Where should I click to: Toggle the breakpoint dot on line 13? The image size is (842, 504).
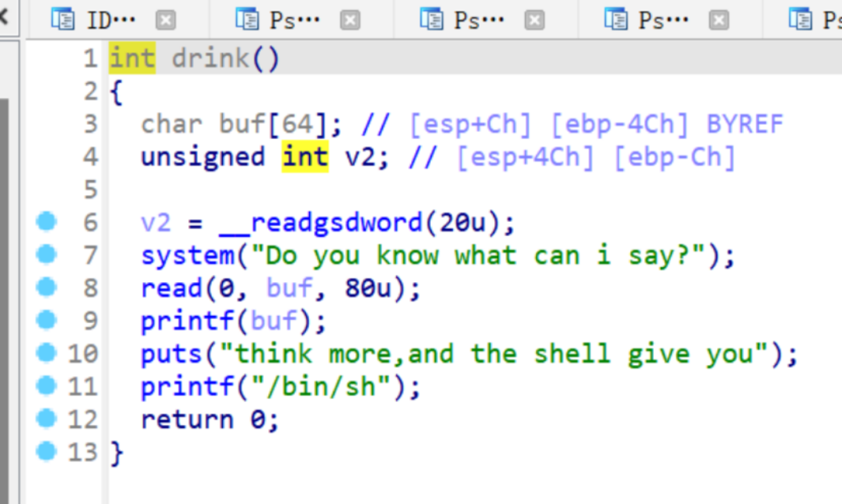[x=47, y=451]
